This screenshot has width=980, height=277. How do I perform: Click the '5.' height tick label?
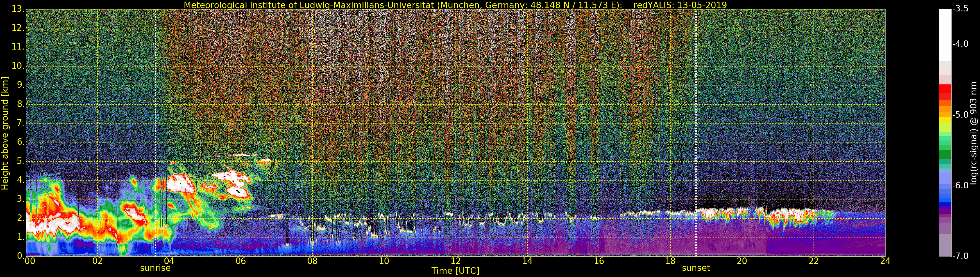click(x=20, y=161)
